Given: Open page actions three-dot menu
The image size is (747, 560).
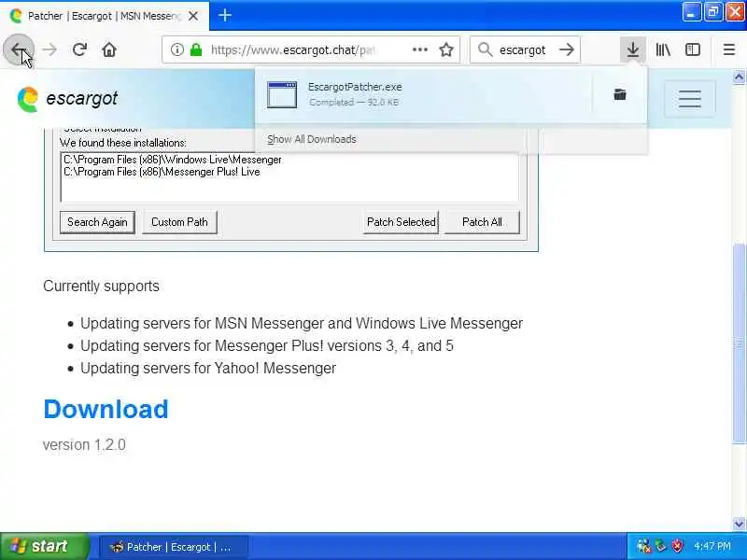Looking at the screenshot, I should [419, 49].
